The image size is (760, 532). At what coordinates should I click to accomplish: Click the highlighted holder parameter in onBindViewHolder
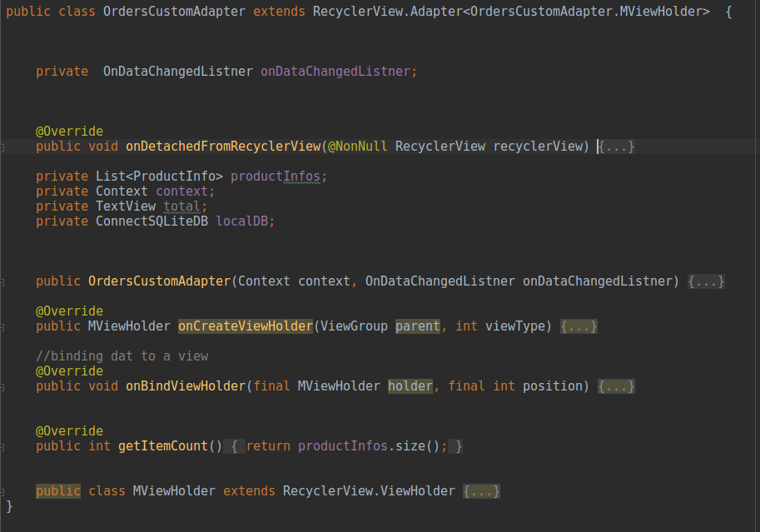pos(410,386)
